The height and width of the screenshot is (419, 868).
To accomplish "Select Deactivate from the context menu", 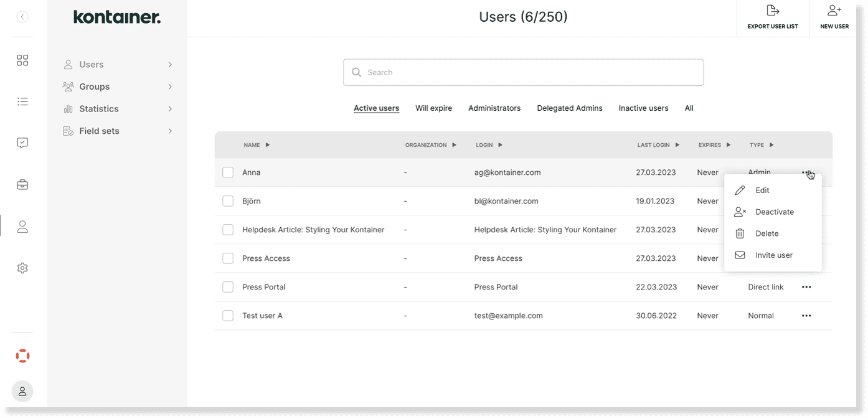I will coord(774,212).
